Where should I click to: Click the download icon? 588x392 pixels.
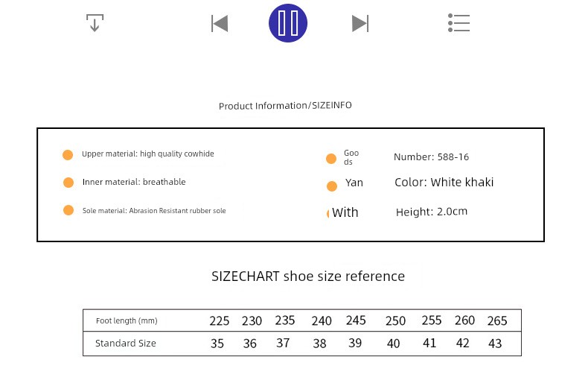(95, 23)
